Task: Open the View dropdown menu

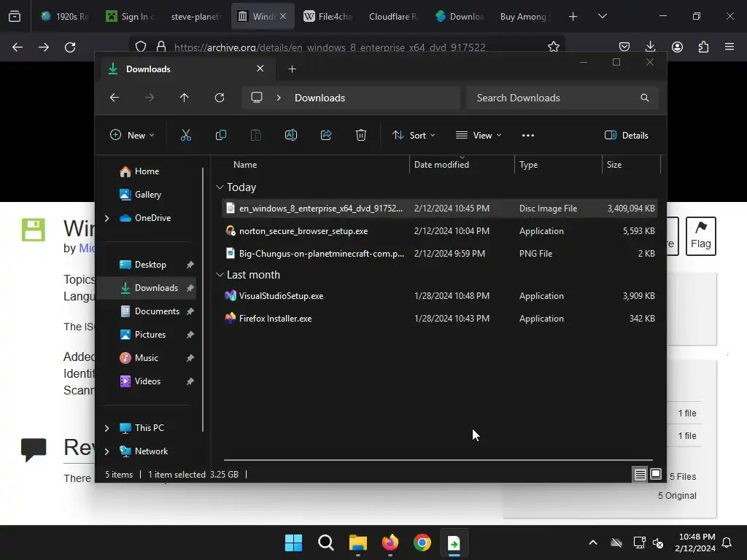Action: pos(479,135)
